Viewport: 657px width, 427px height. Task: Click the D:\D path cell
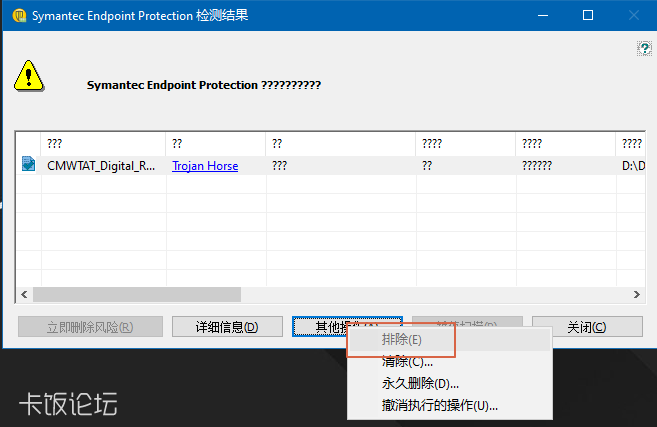[x=633, y=166]
